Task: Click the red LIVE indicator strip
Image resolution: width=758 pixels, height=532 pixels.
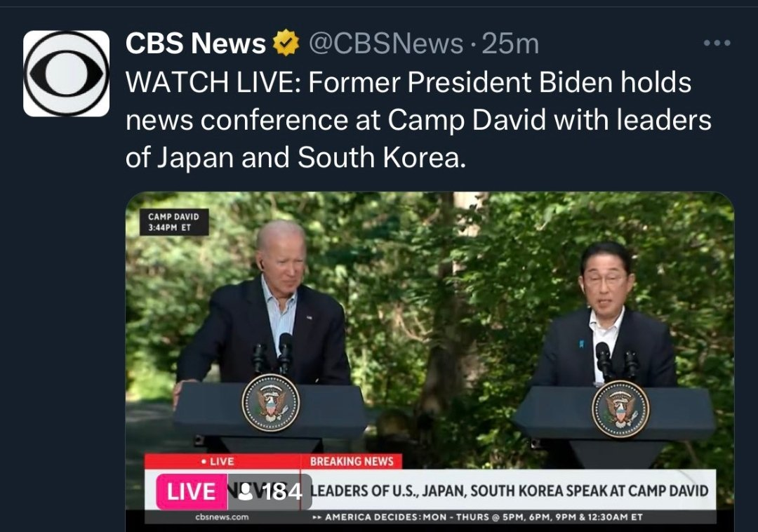Action: click(223, 461)
